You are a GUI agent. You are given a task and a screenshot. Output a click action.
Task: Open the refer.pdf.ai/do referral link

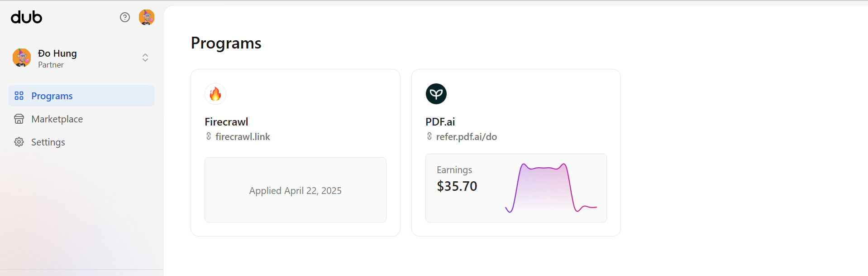click(x=467, y=136)
